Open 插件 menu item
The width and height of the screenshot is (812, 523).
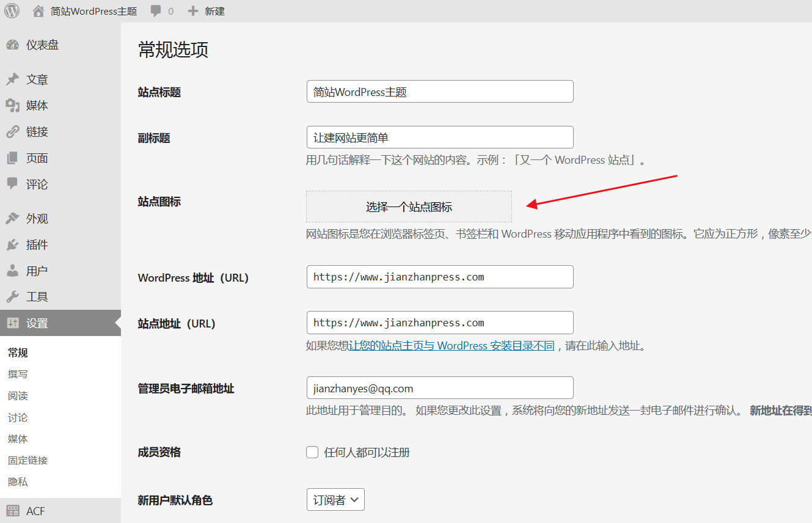60,244
